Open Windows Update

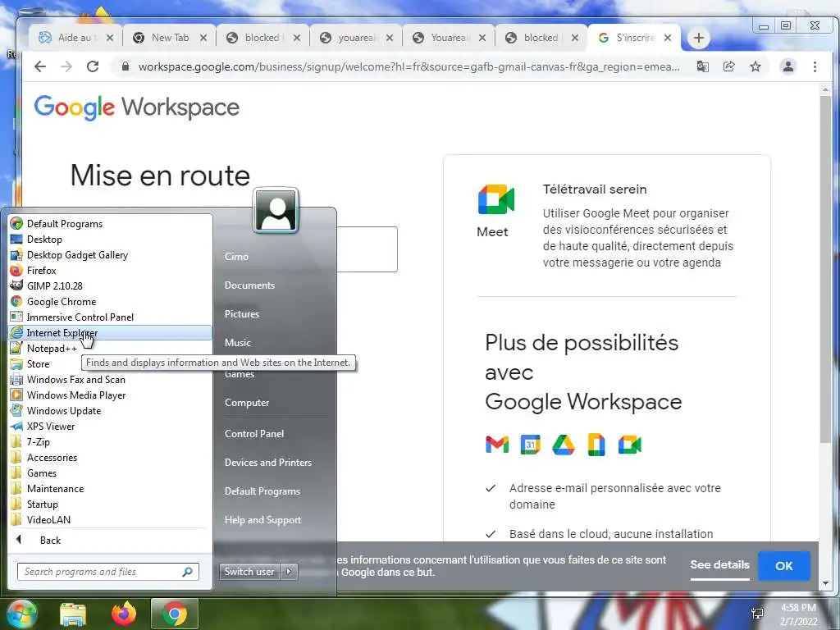pyautogui.click(x=110, y=411)
